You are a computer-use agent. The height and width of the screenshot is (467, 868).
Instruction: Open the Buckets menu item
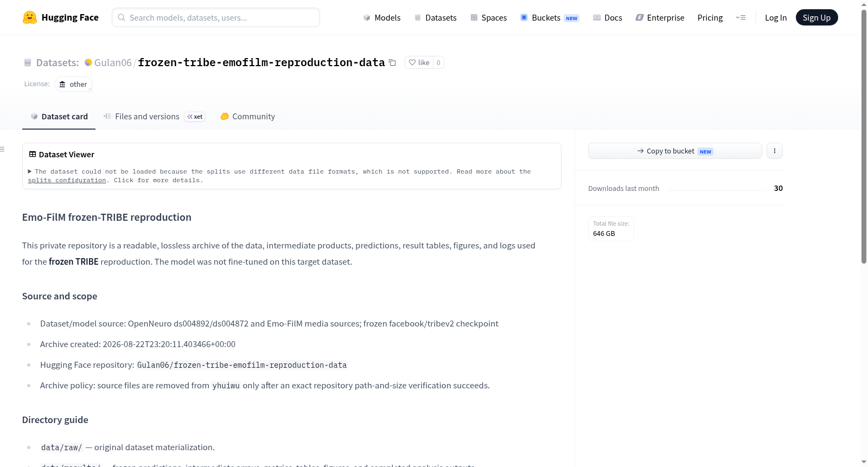click(x=550, y=18)
